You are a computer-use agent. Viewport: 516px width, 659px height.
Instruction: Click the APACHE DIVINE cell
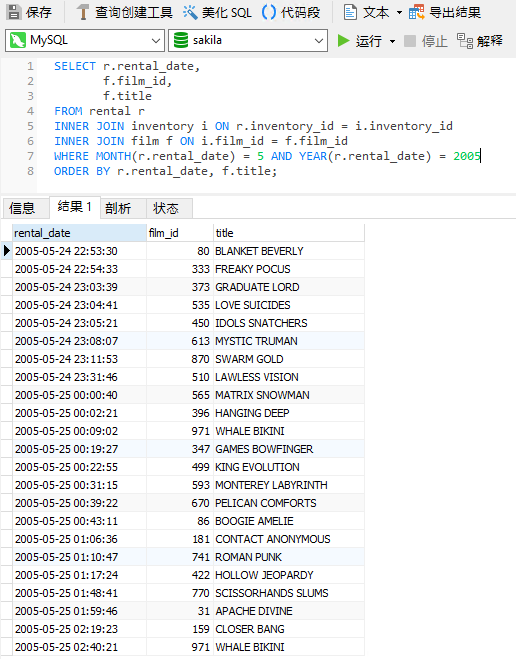coord(289,611)
